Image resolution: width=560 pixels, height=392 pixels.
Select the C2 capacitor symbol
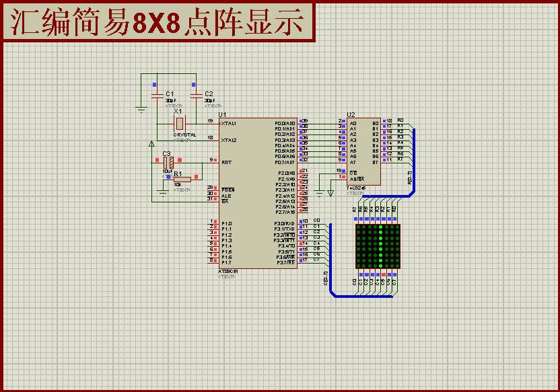[x=196, y=95]
